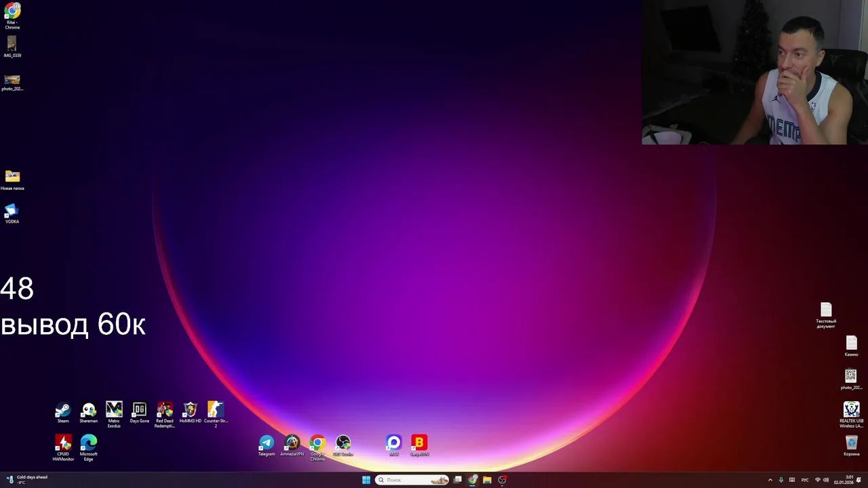Expand hidden system tray icons

pyautogui.click(x=770, y=480)
